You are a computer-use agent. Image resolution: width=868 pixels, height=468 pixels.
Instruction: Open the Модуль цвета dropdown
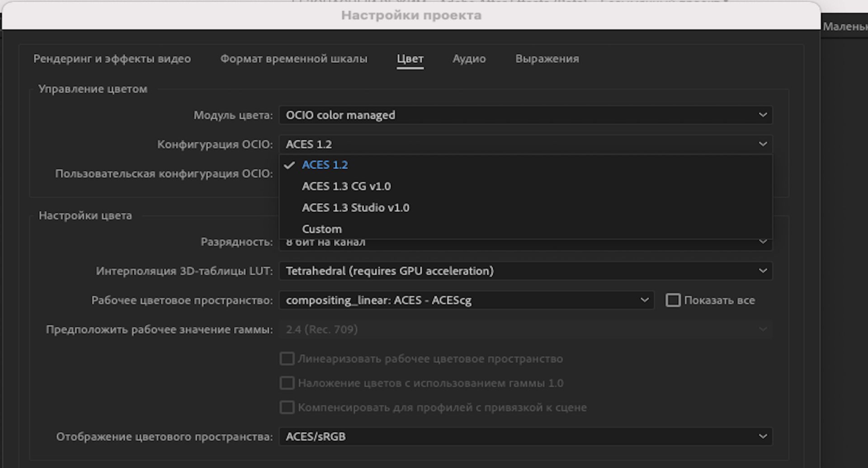click(524, 115)
